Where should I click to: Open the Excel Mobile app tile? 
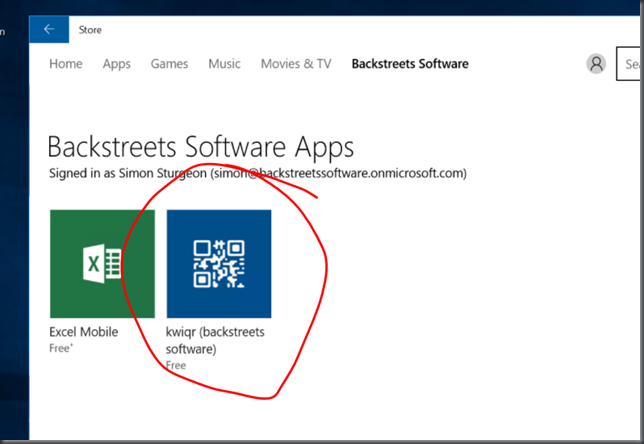[x=102, y=264]
